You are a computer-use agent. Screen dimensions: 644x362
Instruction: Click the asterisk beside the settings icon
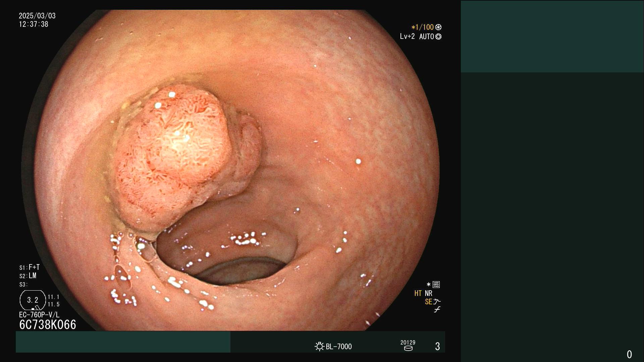tap(428, 285)
